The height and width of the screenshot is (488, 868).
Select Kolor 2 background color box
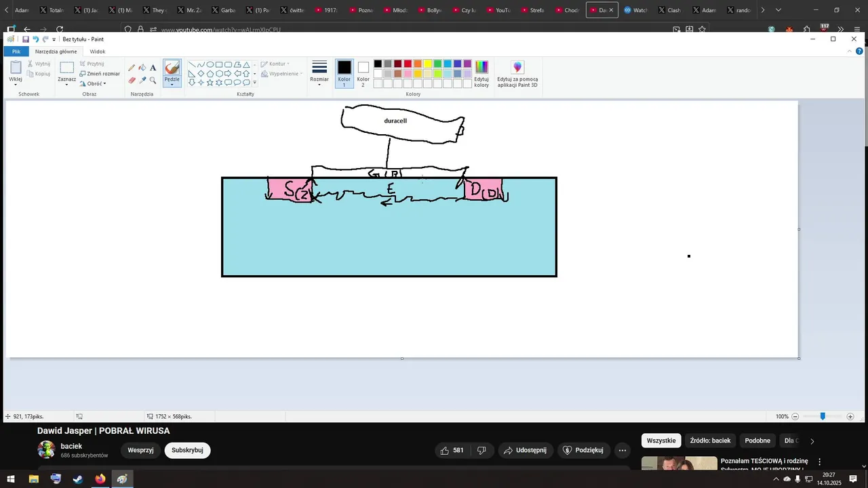[x=363, y=73]
